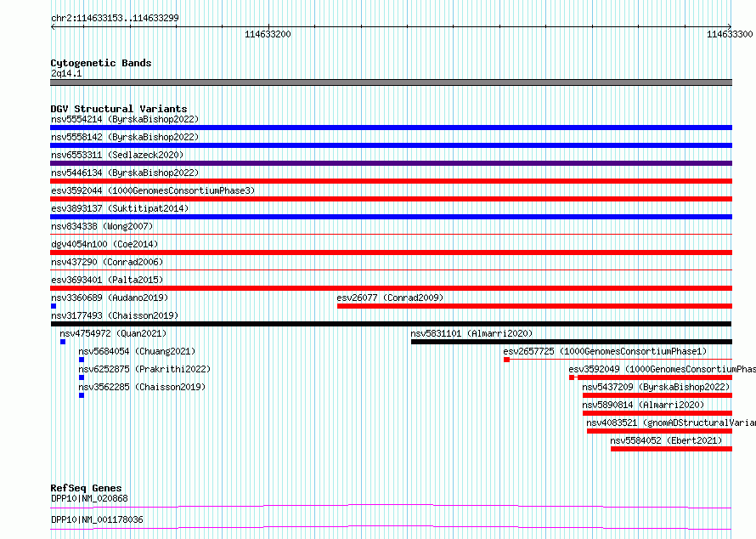Click the red square marker under esv2657725
Image resolution: width=756 pixels, height=539 pixels.
[x=507, y=360]
